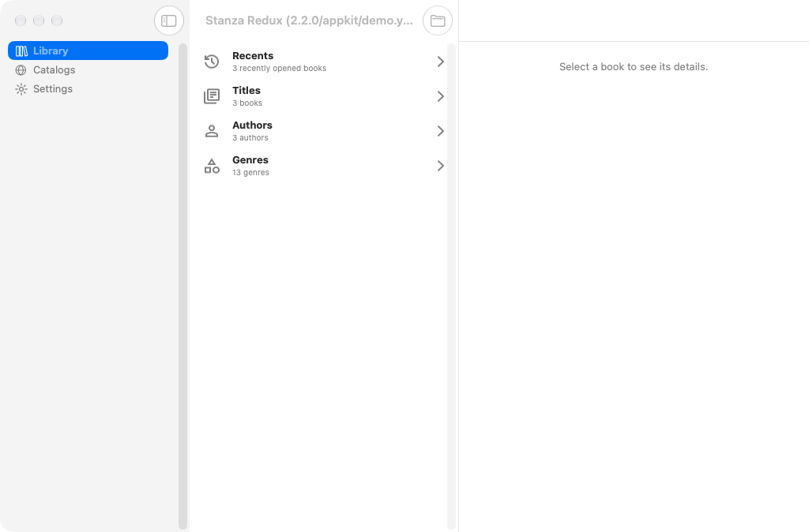Select Library in the sidebar
Image resolution: width=809 pixels, height=532 pixels.
(88, 51)
